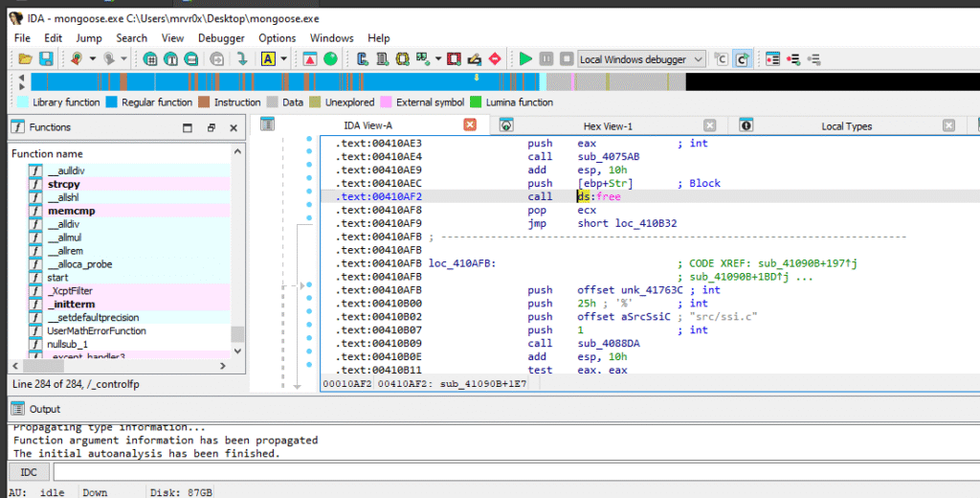Click the Terminate process stop button
Viewport: 980px width, 498px height.
[x=567, y=58]
